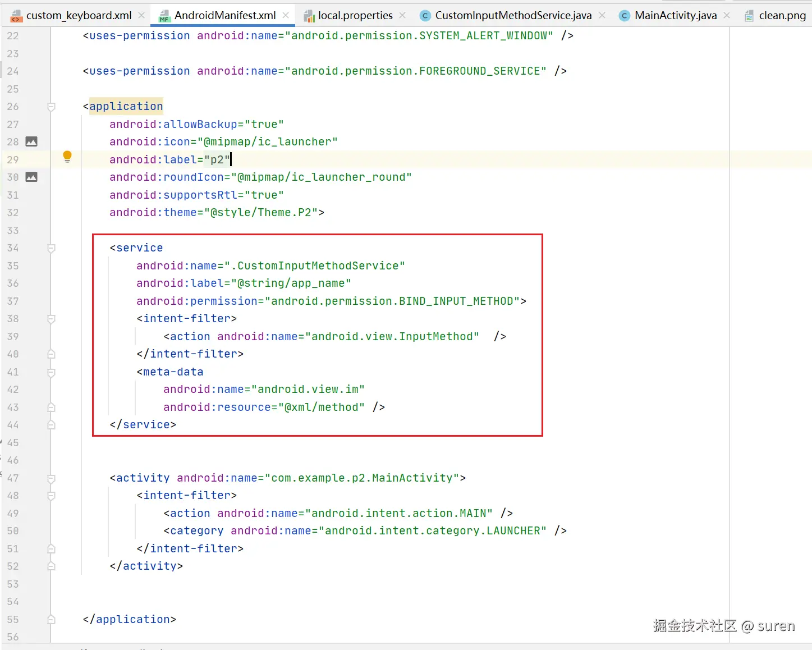Image resolution: width=812 pixels, height=650 pixels.
Task: Click the closing activity tag
Action: (x=146, y=566)
